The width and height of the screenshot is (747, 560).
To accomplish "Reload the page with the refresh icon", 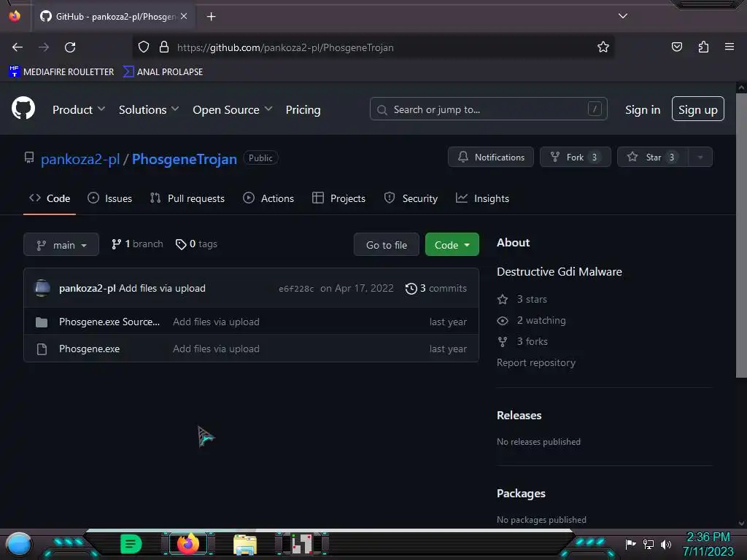I will pos(70,47).
